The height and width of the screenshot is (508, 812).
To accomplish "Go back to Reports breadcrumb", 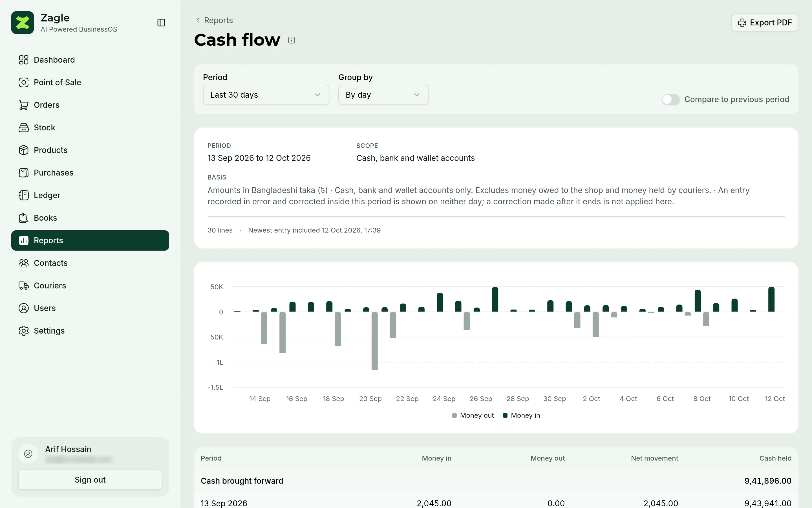I will tap(214, 20).
